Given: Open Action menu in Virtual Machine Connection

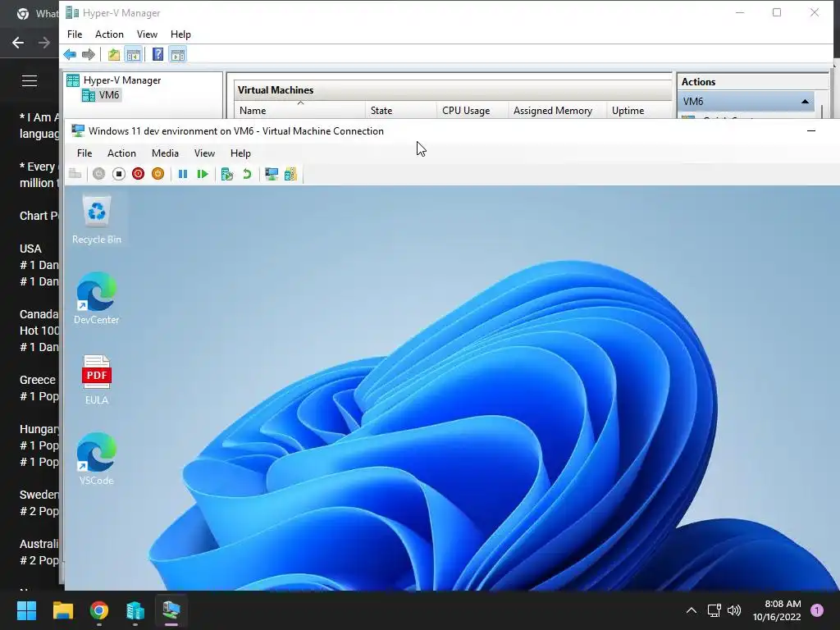Looking at the screenshot, I should (x=121, y=153).
